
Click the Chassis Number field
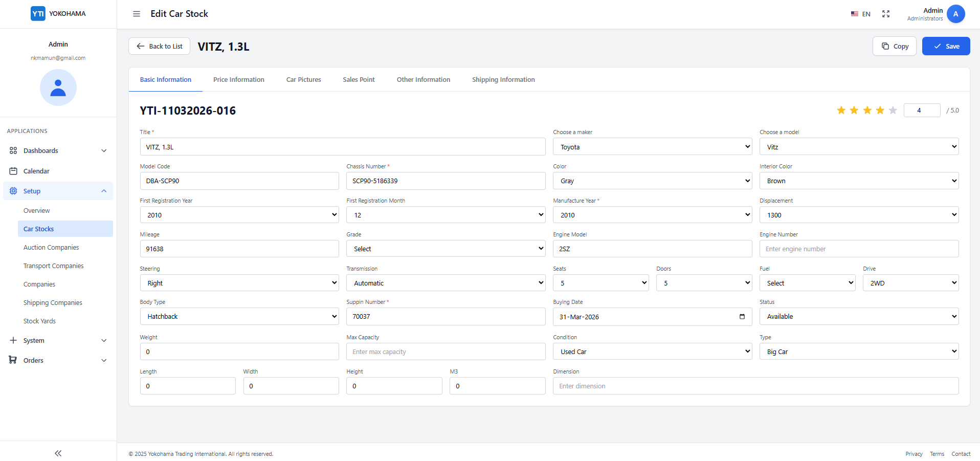click(x=446, y=181)
